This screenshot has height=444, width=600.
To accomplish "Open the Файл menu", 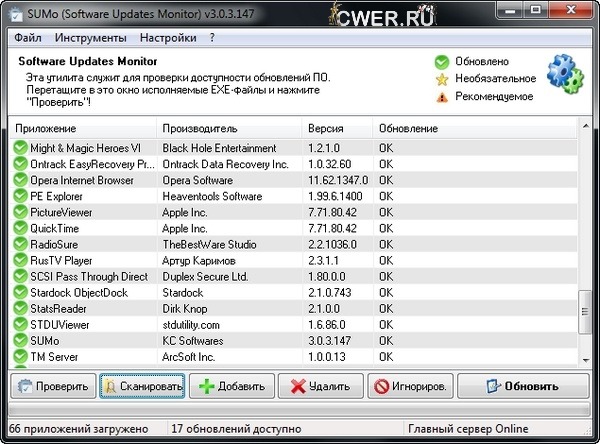I will click(x=28, y=38).
